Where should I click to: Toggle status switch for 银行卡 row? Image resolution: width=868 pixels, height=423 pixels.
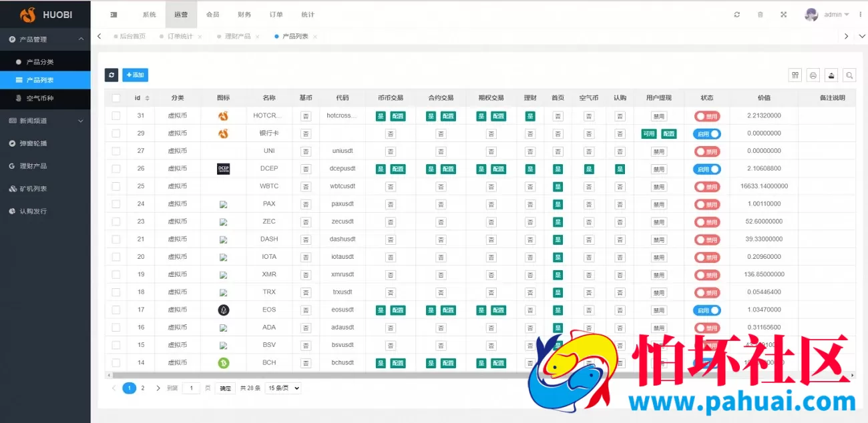[707, 133]
